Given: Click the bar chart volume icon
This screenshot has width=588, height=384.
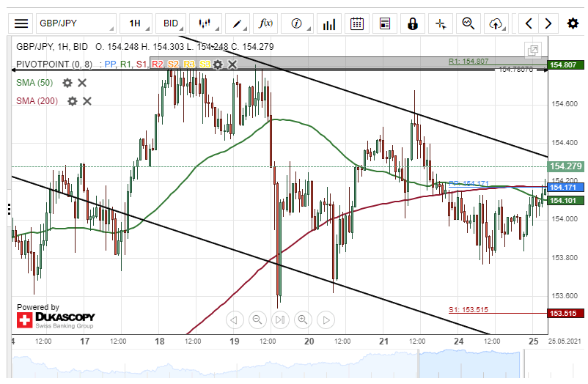Looking at the screenshot, I should 329,23.
